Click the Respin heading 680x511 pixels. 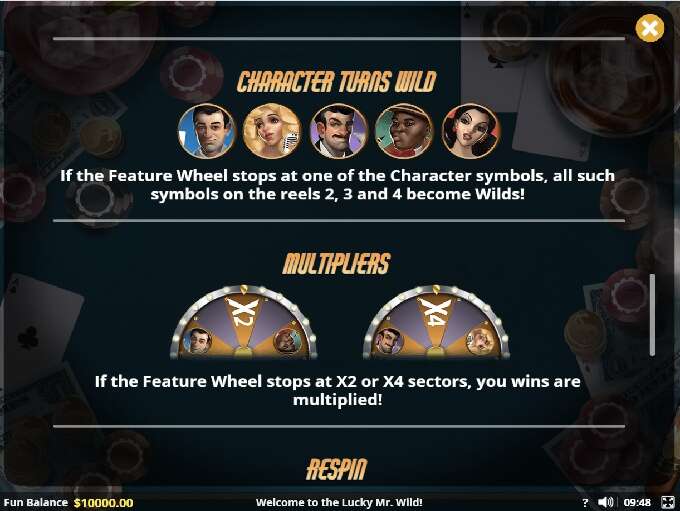pyautogui.click(x=337, y=469)
